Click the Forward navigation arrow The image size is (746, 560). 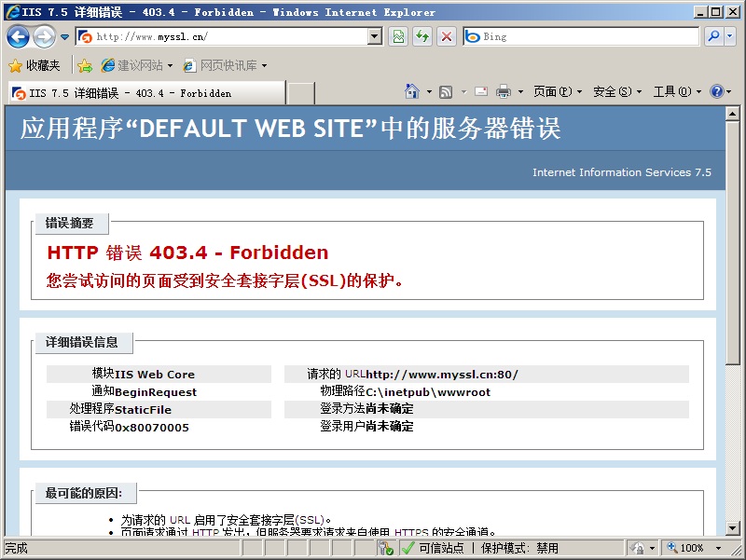pos(44,36)
